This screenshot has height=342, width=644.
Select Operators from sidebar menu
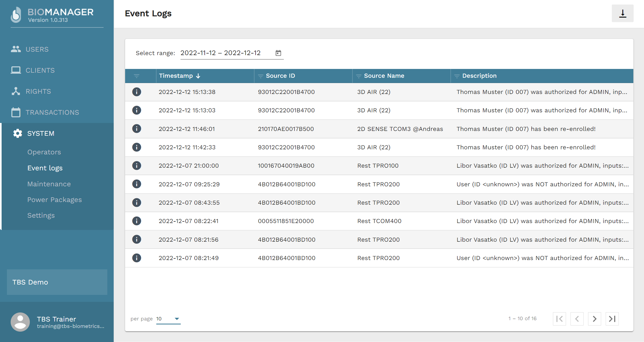[x=44, y=152]
